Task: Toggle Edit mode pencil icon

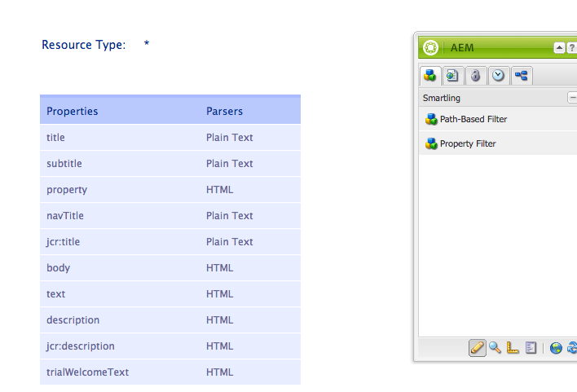Action: coord(478,348)
